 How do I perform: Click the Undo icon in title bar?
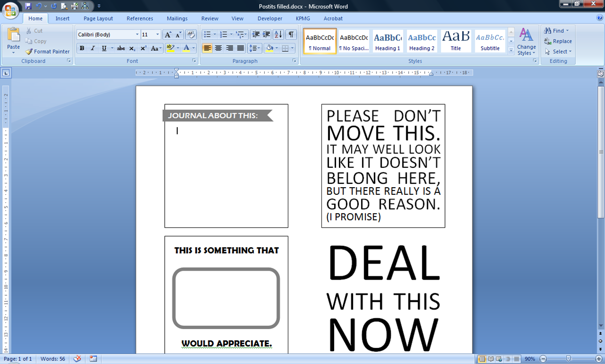tap(39, 6)
